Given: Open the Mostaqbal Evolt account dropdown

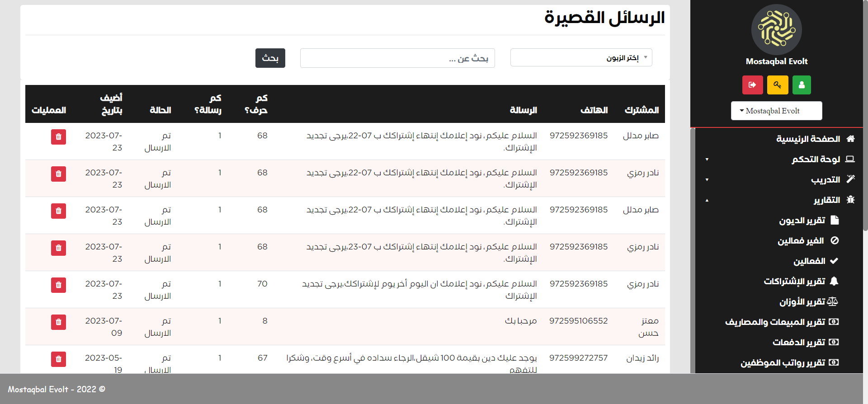Looking at the screenshot, I should pos(776,111).
